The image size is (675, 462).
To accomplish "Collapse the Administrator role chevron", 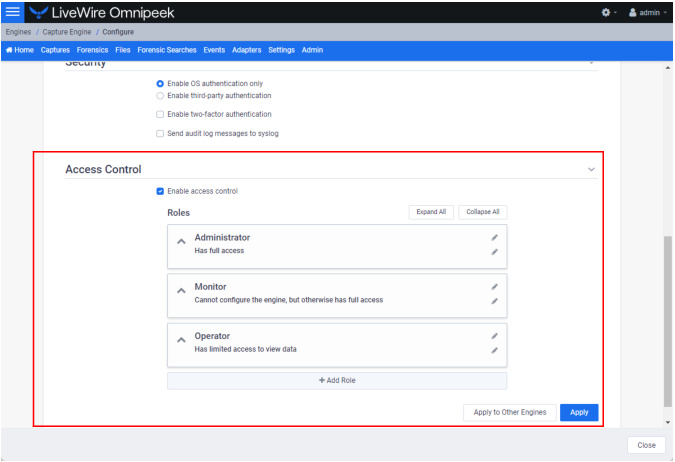I will click(182, 242).
